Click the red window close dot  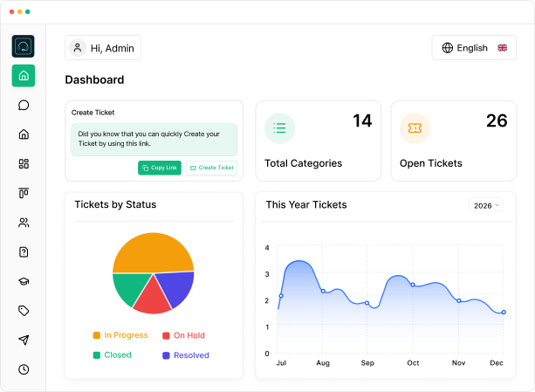(11, 11)
